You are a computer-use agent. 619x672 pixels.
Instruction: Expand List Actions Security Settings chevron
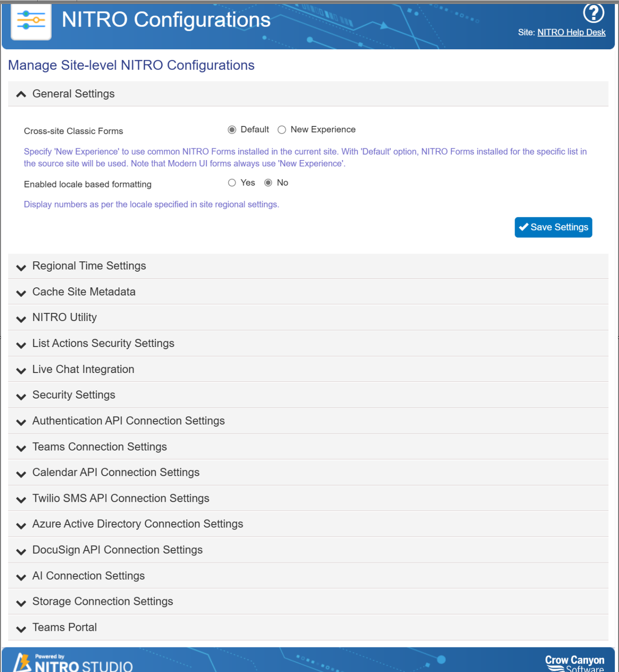pyautogui.click(x=21, y=345)
